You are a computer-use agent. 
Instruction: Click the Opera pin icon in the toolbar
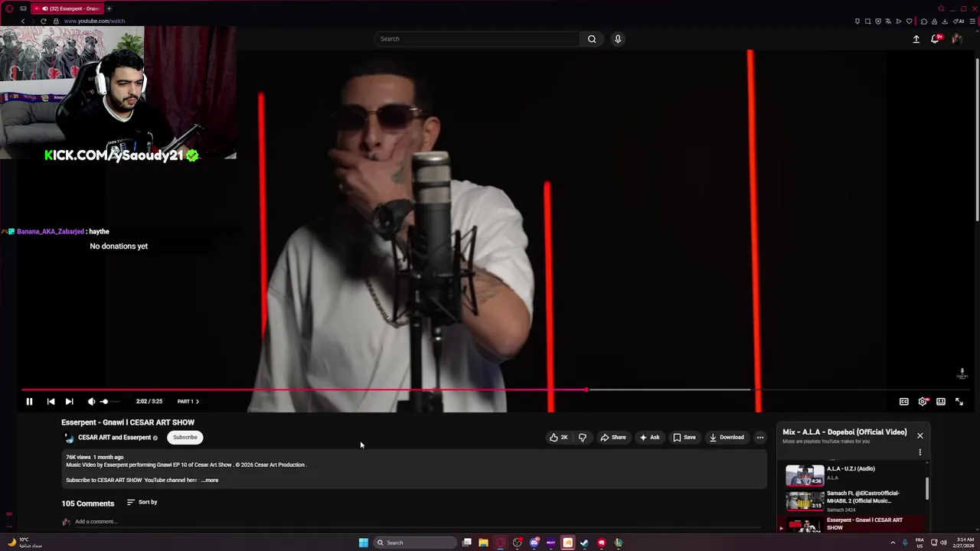pyautogui.click(x=857, y=21)
